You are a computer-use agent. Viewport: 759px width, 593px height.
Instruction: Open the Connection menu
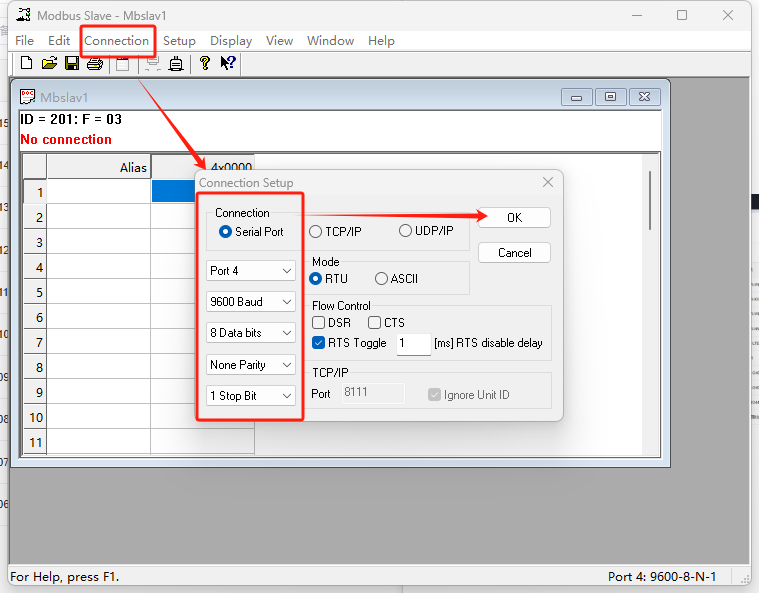(x=117, y=41)
